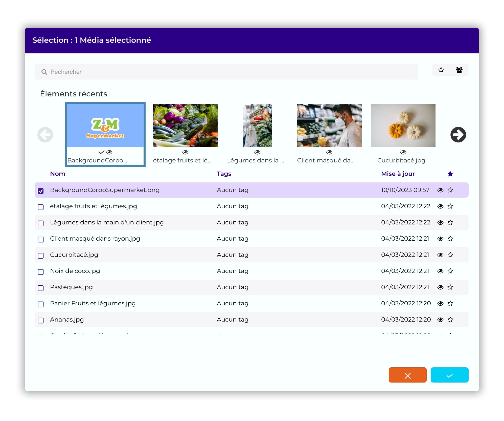Sort by Tags column header
The height and width of the screenshot is (421, 504).
click(x=224, y=174)
